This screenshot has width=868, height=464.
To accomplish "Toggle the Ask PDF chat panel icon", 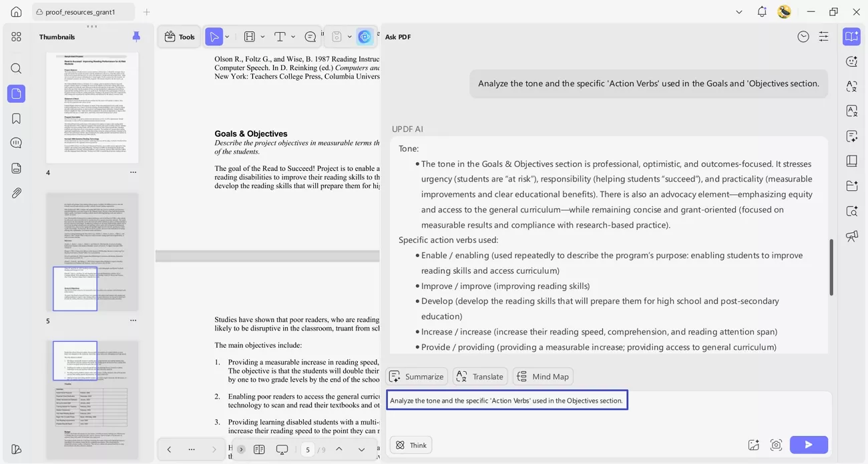I will pos(851,37).
